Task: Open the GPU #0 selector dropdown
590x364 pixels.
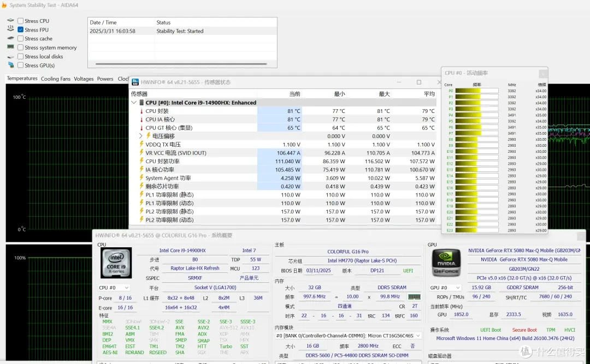Action: (x=445, y=288)
